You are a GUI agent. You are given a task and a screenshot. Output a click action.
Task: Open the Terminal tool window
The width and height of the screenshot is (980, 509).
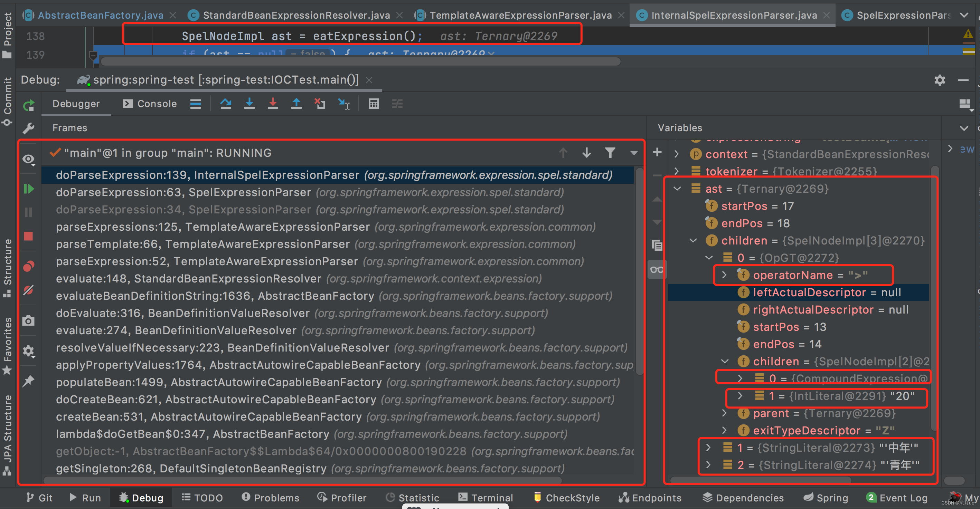486,498
